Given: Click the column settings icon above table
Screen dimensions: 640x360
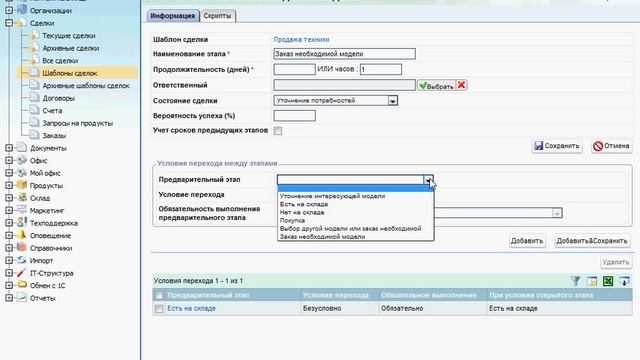Looking at the screenshot, I should click(592, 281).
